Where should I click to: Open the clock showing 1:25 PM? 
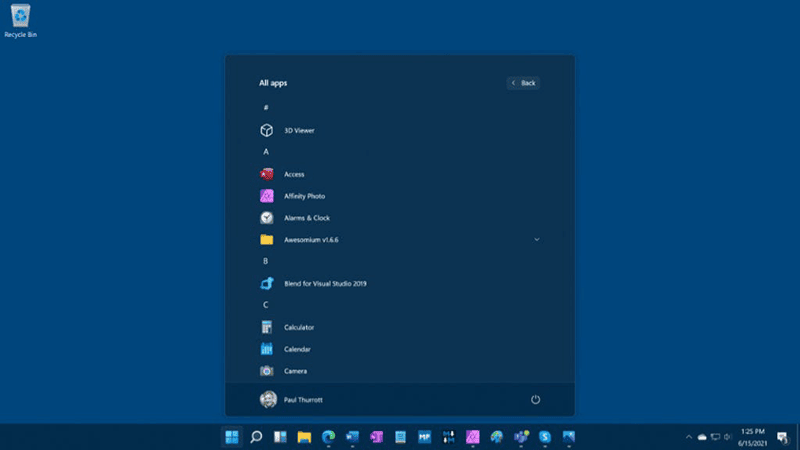click(753, 437)
